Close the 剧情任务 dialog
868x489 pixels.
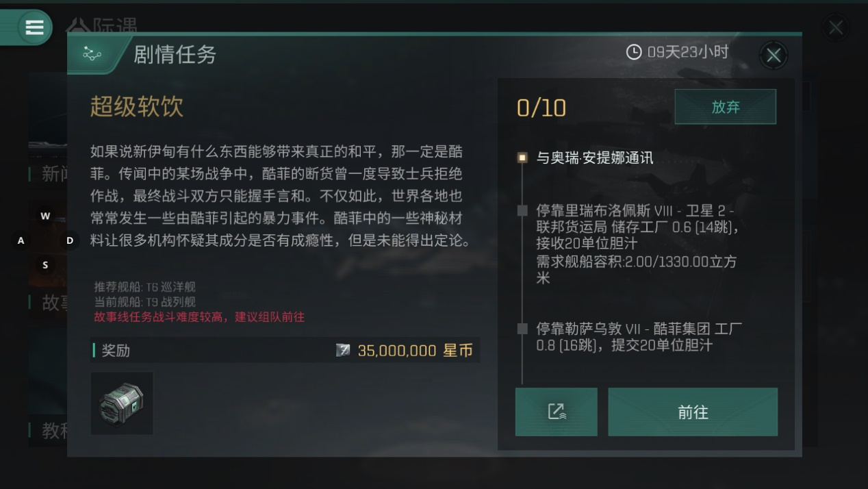pos(774,55)
